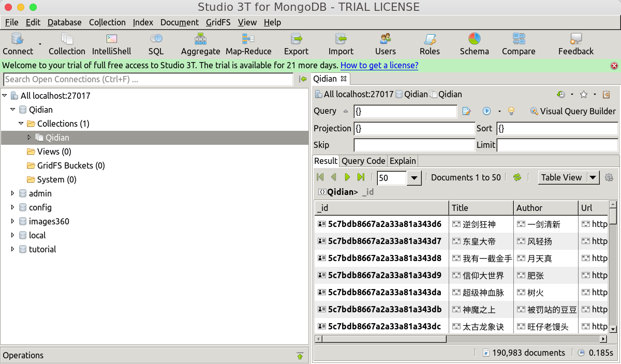Click the paste query icon at far right

point(607,95)
